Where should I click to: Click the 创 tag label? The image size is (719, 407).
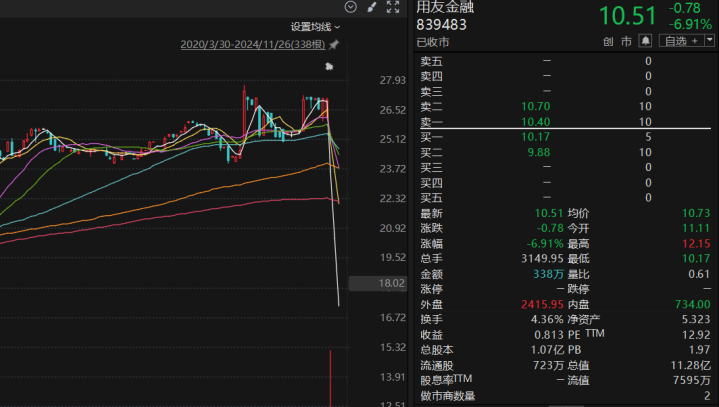coord(608,42)
